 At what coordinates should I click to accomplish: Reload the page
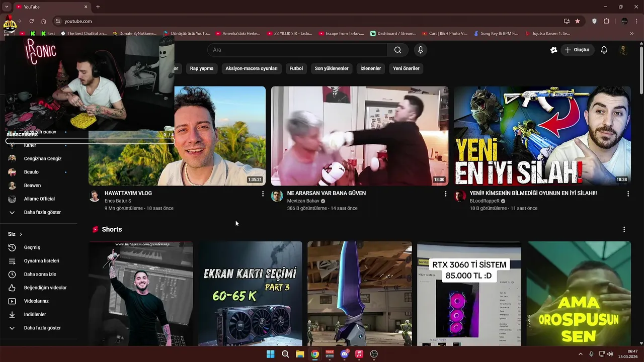tap(31, 21)
